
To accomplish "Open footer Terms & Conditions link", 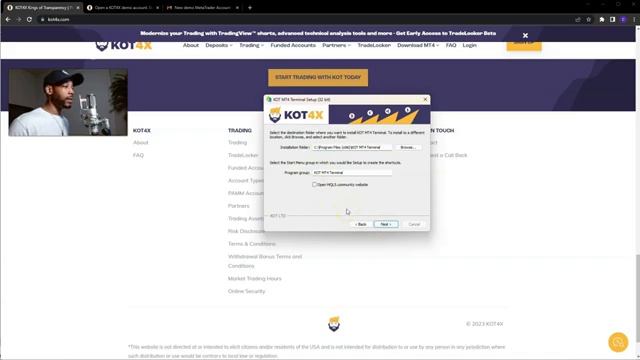I will coord(252,244).
